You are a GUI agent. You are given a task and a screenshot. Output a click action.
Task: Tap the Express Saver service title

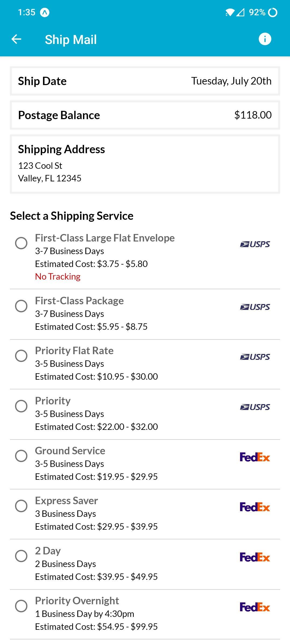pos(67,501)
